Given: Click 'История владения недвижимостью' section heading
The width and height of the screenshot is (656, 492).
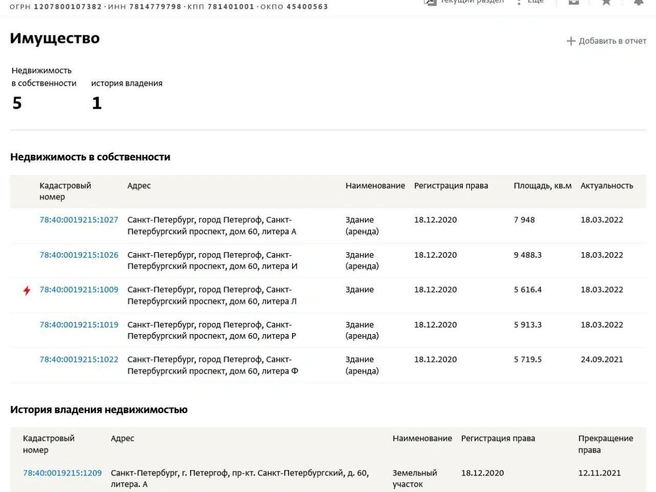Looking at the screenshot, I should pyautogui.click(x=99, y=410).
